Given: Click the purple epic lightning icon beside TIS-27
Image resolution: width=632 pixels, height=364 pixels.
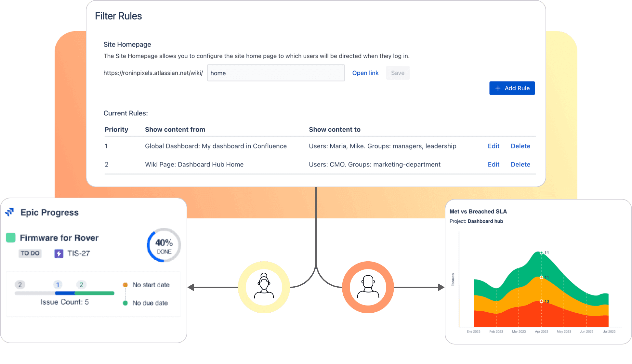Looking at the screenshot, I should pos(59,253).
